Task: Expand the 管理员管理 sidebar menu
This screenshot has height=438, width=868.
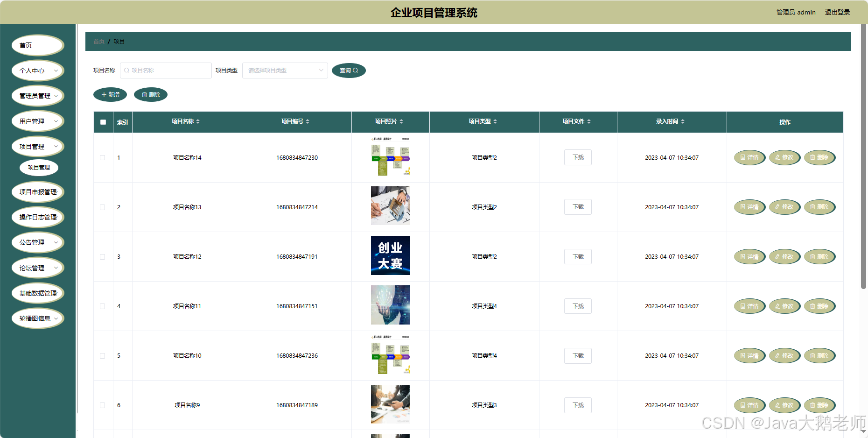Action: 38,96
